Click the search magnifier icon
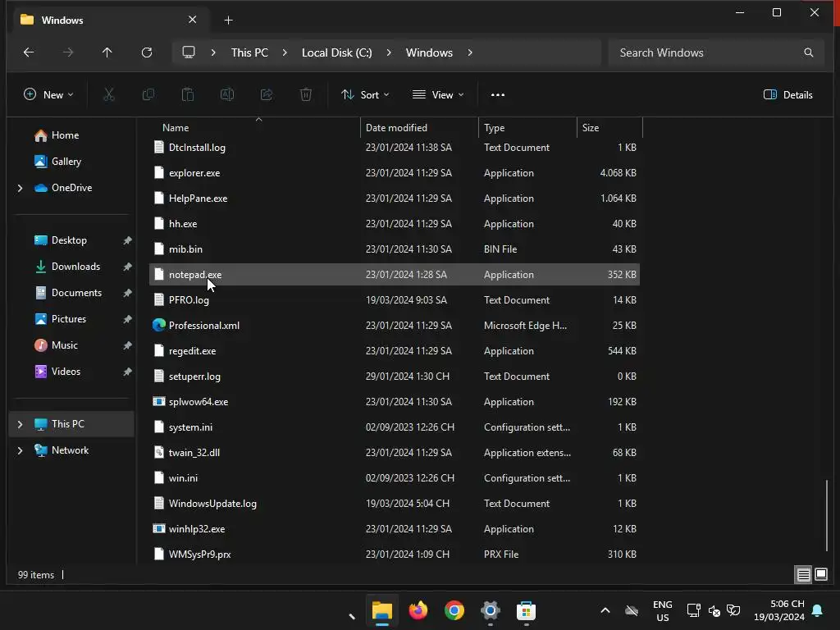This screenshot has height=630, width=840. (808, 52)
